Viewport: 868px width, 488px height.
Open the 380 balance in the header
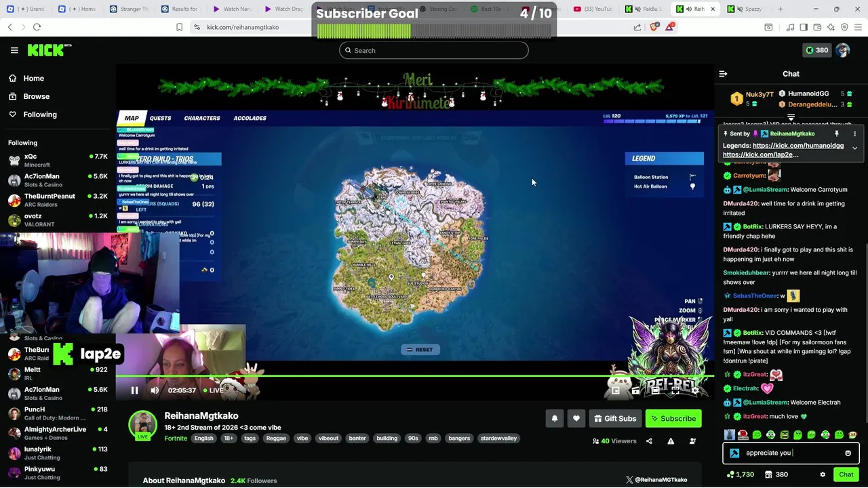point(816,50)
